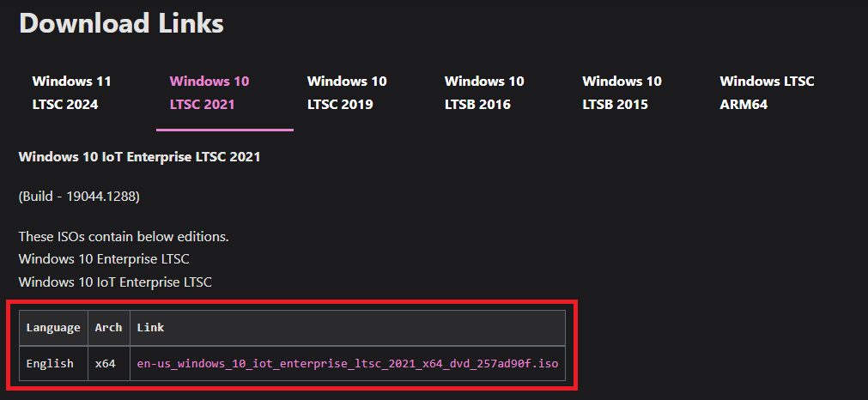Select the Windows 10 LTSC 2021 tab
The image size is (868, 400).
click(209, 93)
